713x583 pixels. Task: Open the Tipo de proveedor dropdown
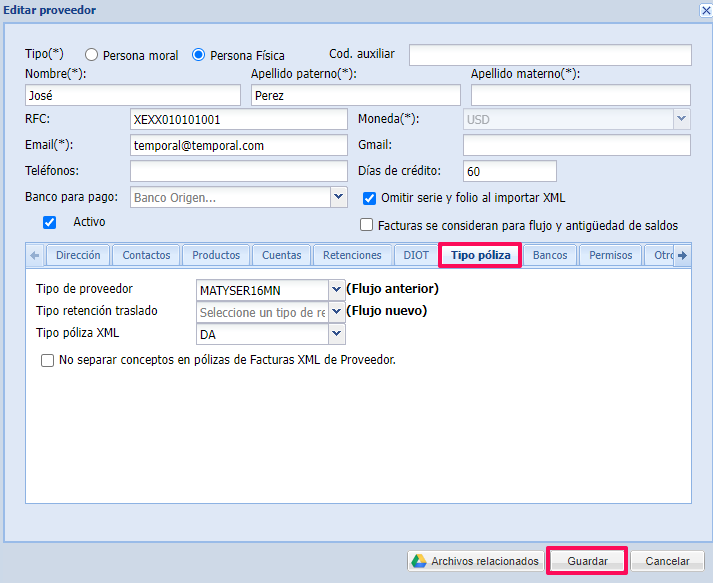click(x=336, y=290)
